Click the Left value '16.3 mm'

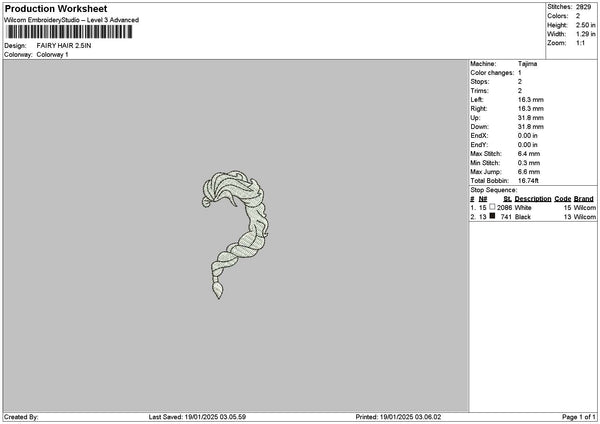point(531,100)
